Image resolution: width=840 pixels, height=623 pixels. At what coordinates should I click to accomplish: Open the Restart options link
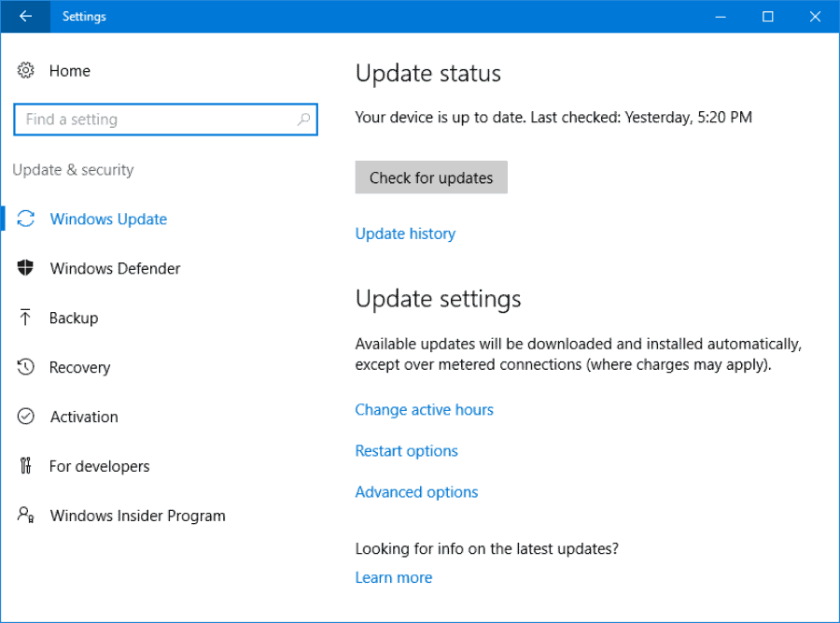[x=407, y=451]
